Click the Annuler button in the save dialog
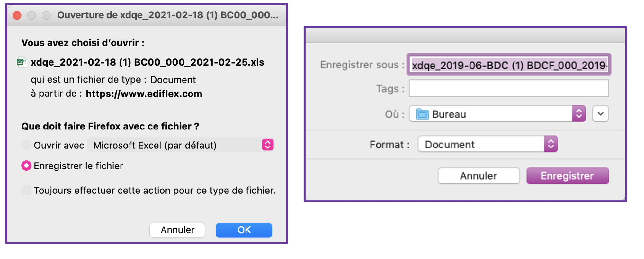This screenshot has height=259, width=644. tap(479, 176)
